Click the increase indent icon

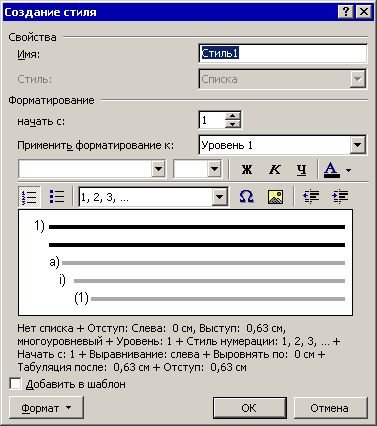tap(340, 197)
